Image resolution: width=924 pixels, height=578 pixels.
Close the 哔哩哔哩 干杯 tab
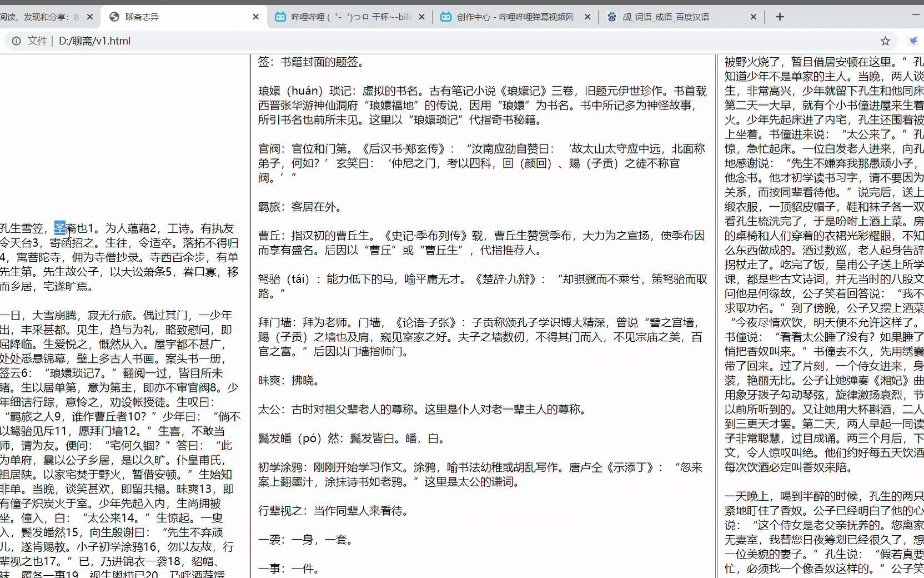pyautogui.click(x=421, y=17)
